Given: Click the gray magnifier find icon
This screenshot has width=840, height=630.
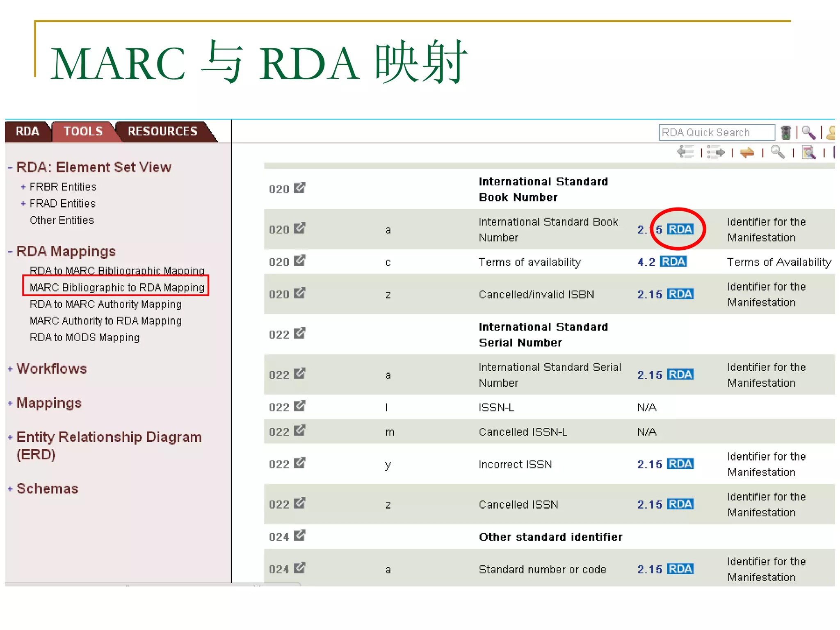Looking at the screenshot, I should [778, 152].
